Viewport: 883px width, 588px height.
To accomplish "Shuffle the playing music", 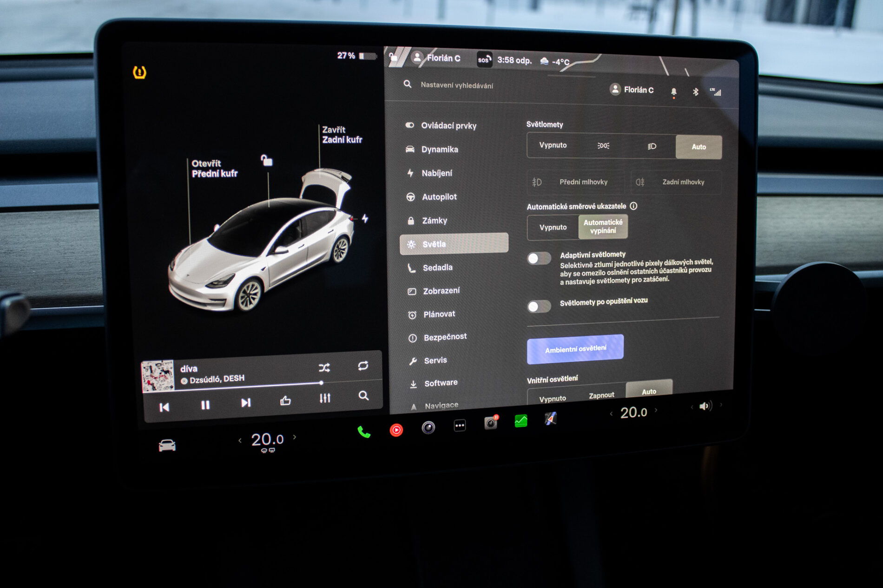I will click(x=324, y=368).
